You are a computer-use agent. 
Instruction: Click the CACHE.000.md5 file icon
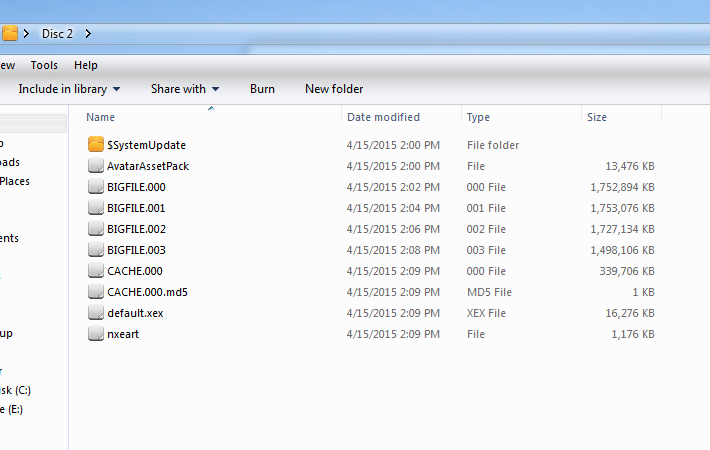click(x=96, y=292)
